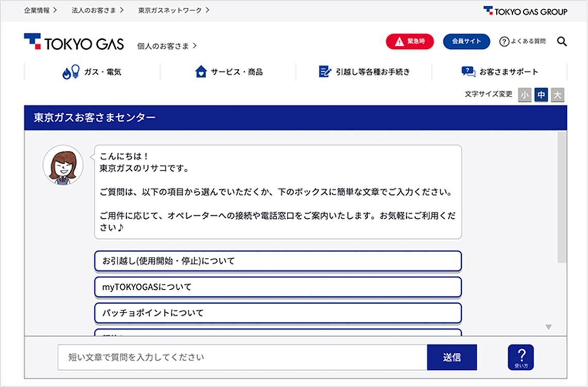Image resolution: width=588 pixels, height=387 pixels.
Task: Open よくある質問 link
Action: 523,42
